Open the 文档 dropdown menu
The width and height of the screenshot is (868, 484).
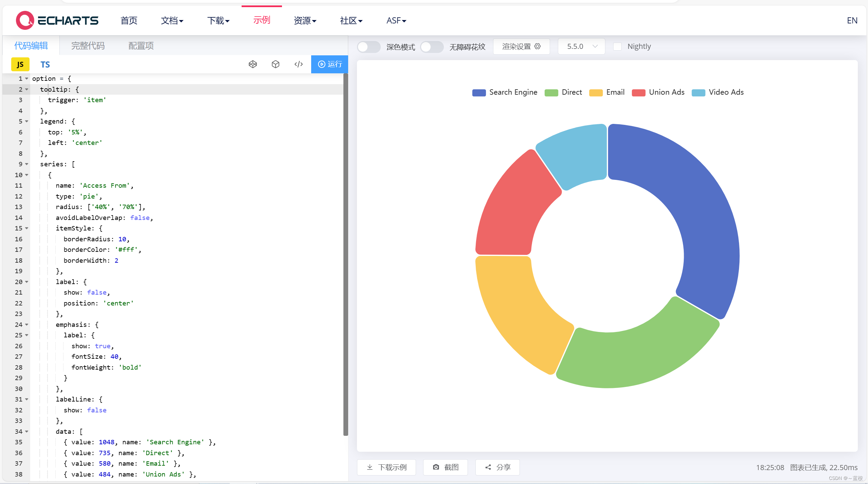click(172, 20)
